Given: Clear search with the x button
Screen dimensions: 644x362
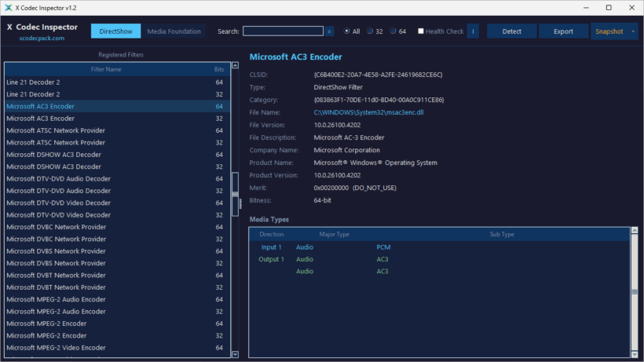Looking at the screenshot, I should tap(329, 31).
